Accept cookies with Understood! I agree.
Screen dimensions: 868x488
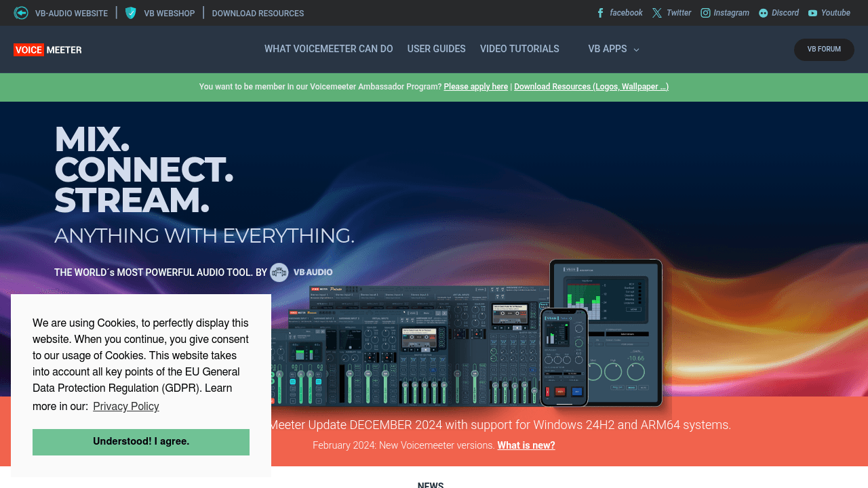coord(140,441)
